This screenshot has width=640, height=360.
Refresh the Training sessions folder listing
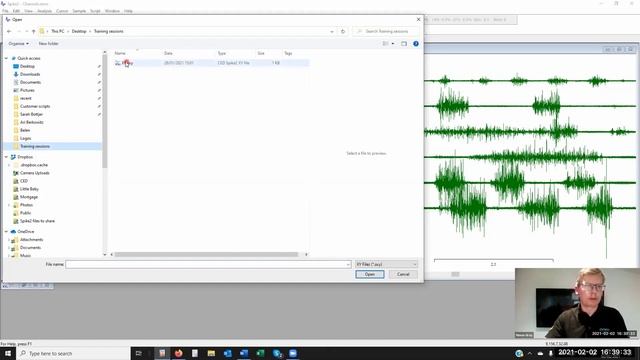pos(343,31)
